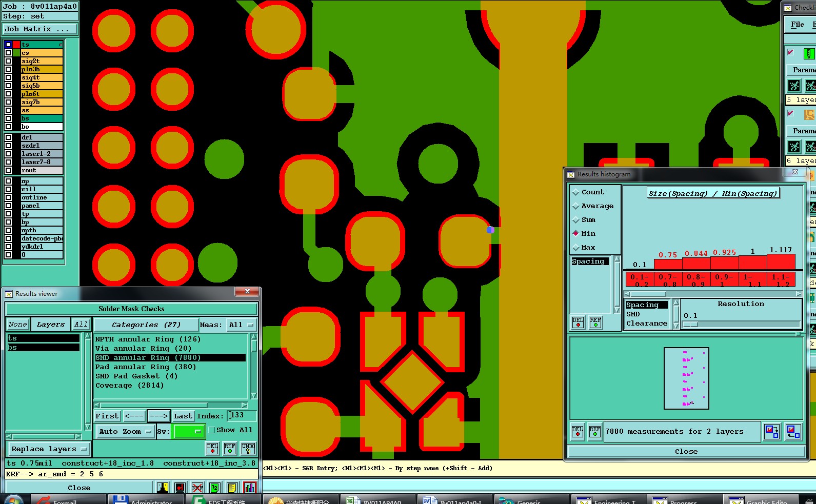Toggle checkbox of drl layer
The image size is (816, 504).
8,137
